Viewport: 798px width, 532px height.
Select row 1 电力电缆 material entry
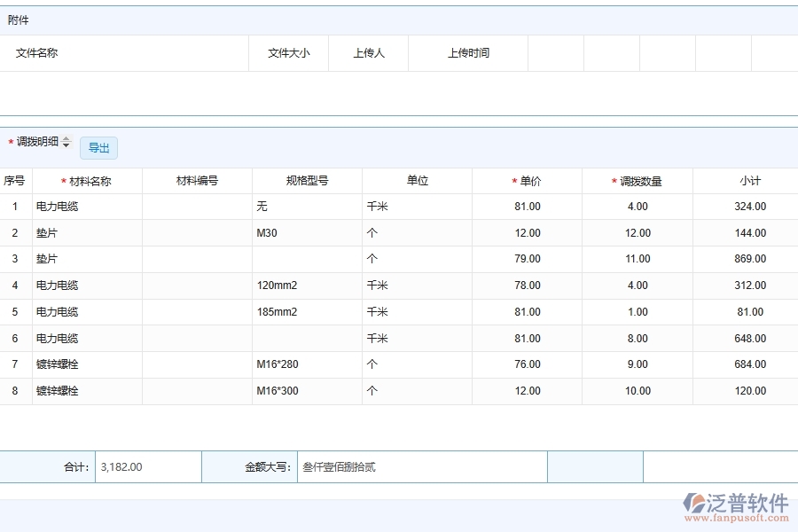[x=52, y=206]
